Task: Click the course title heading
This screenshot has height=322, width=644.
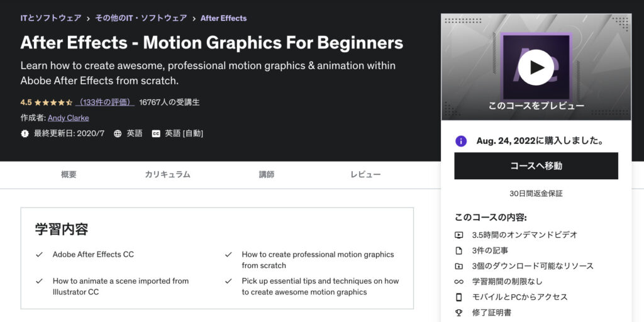Action: [x=212, y=43]
